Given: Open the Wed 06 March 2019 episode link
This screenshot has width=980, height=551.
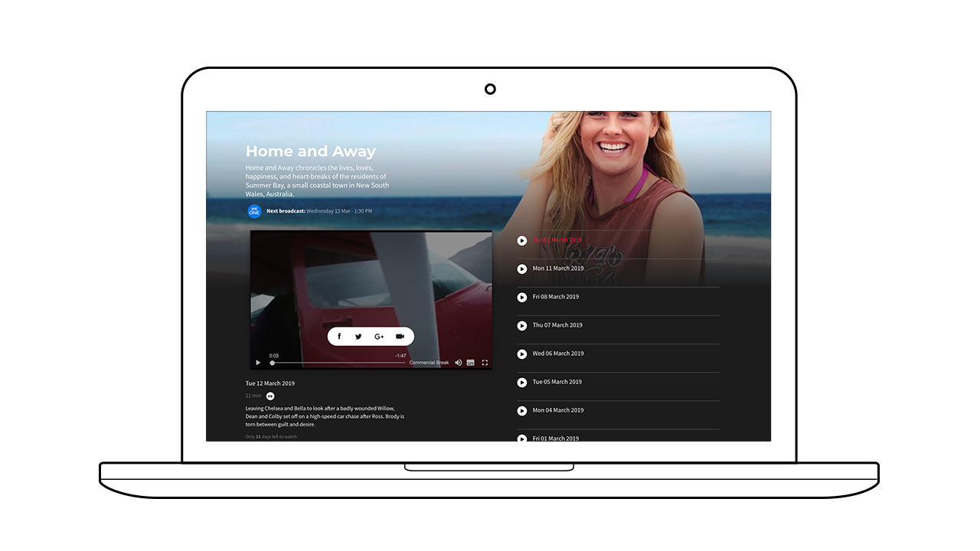Looking at the screenshot, I should [558, 354].
